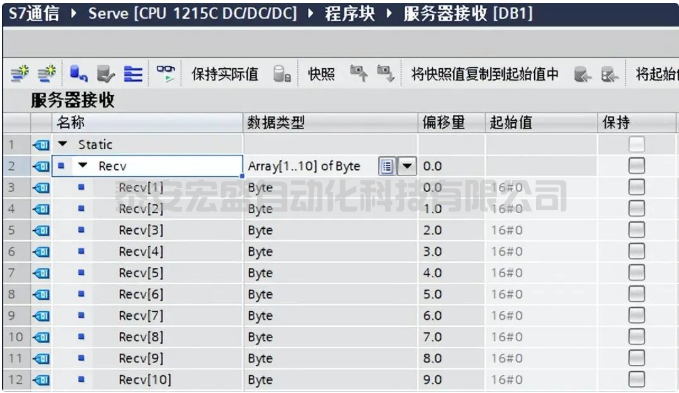The image size is (679, 393).
Task: Click the Serve CPU 1215C breadcrumb item
Action: (193, 13)
